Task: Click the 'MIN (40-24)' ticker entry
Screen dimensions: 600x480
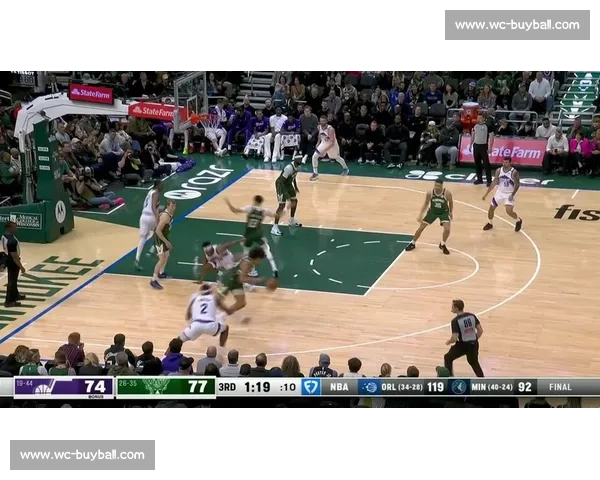Action: 492,387
